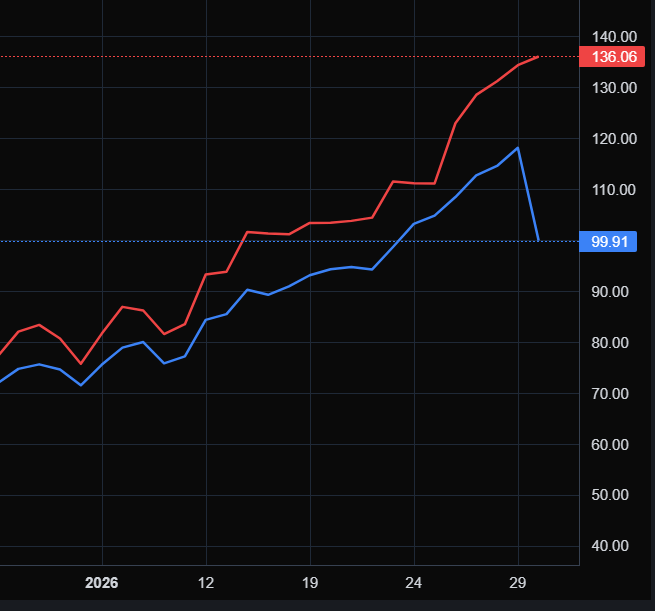
Task: Click the blue 99.91 price label
Action: [608, 241]
